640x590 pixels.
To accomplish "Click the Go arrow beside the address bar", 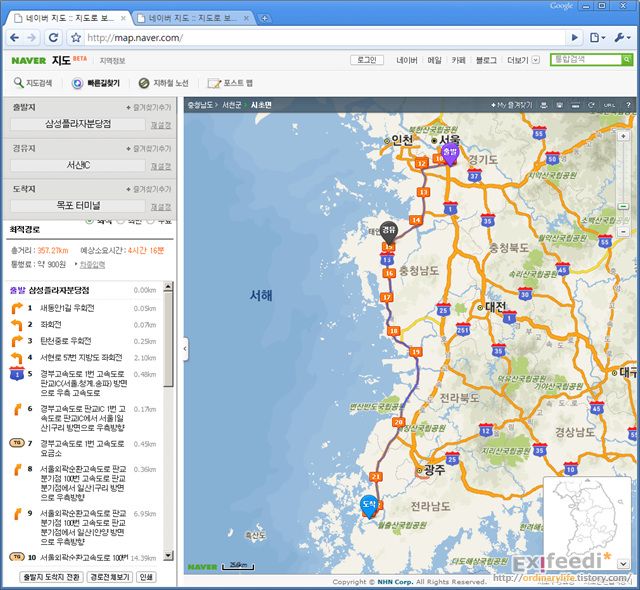I will click(x=575, y=38).
